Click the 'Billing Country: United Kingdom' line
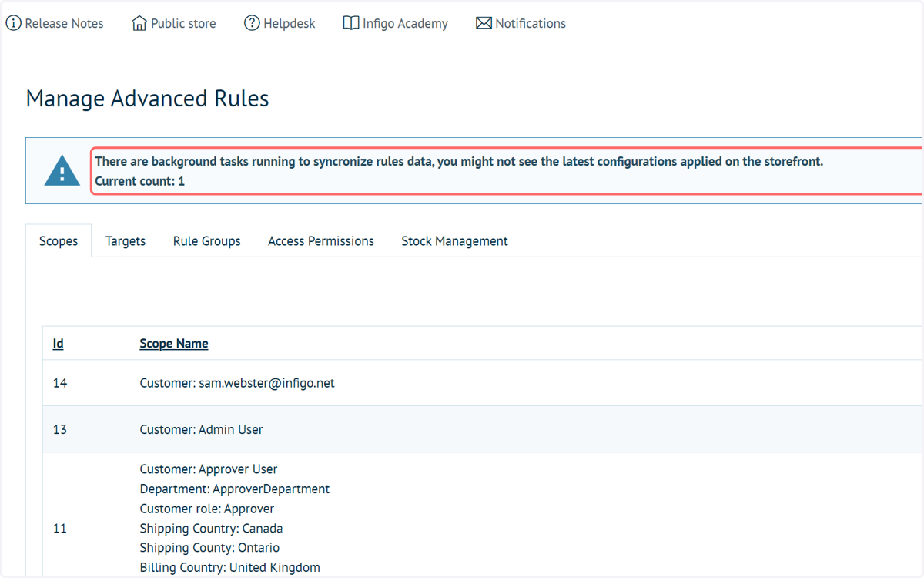This screenshot has height=578, width=924. 229,568
